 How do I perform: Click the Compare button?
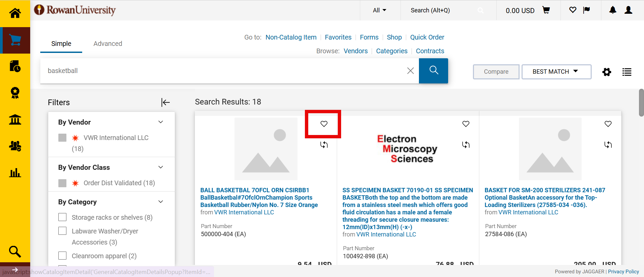coord(496,72)
